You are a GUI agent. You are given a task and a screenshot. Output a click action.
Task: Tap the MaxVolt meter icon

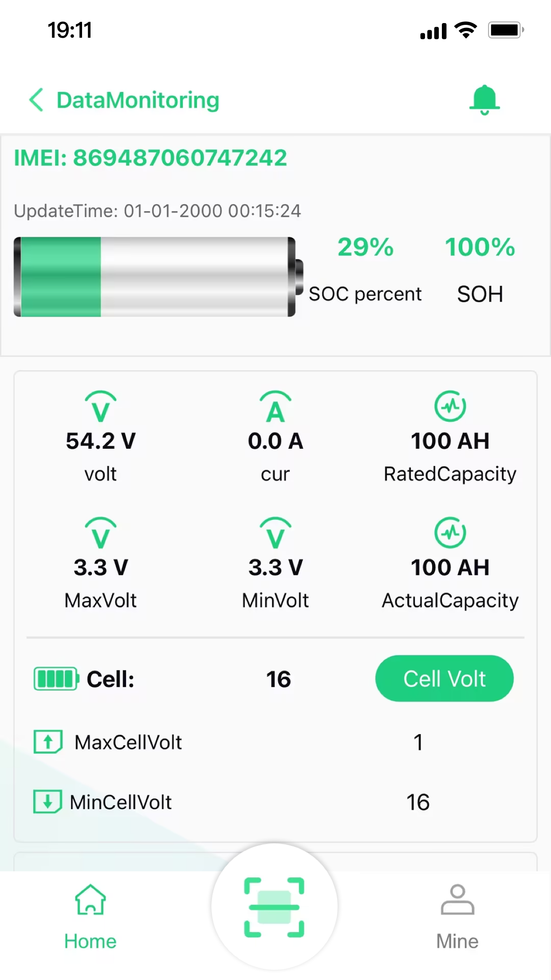coord(101,533)
